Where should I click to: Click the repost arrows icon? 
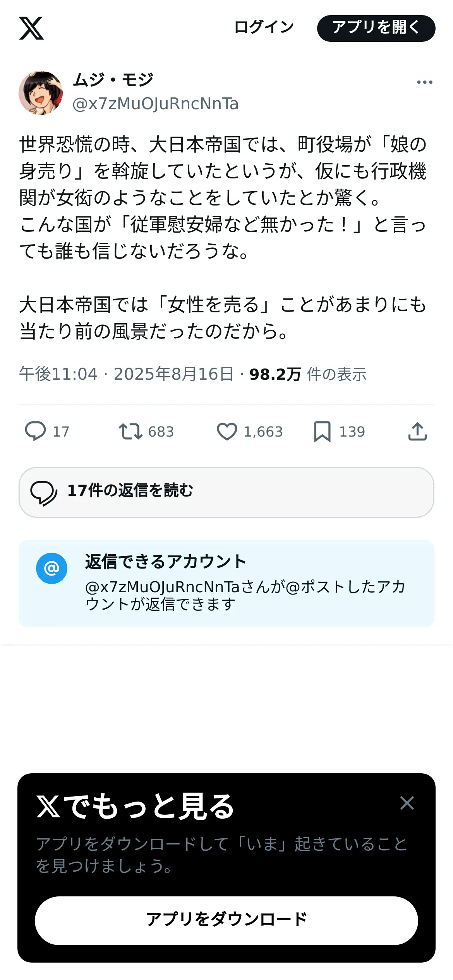pyautogui.click(x=130, y=431)
